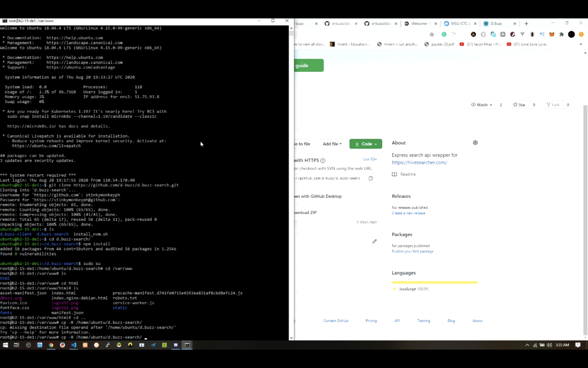Image resolution: width=588 pixels, height=368 pixels.
Task: Click the clock showing 3:35 AM
Action: (x=562, y=345)
